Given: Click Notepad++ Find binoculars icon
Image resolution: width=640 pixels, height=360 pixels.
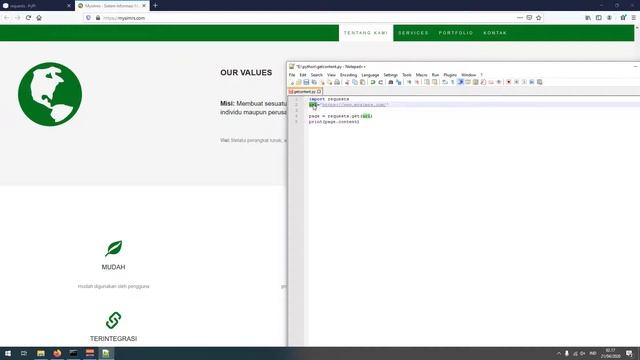Looking at the screenshot, I should coord(391,82).
